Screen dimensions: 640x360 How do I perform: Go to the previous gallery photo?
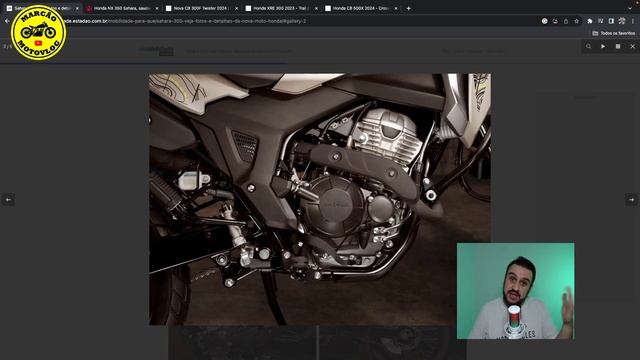point(8,200)
